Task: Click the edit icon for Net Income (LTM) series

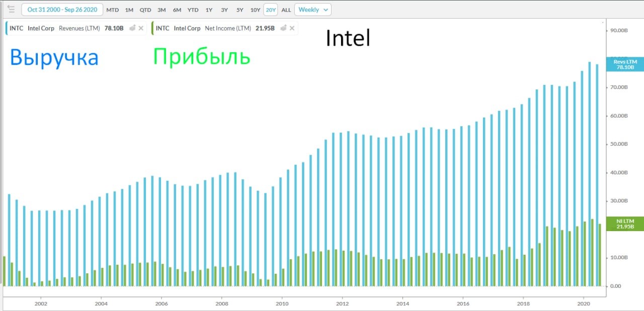Action: pos(284,28)
